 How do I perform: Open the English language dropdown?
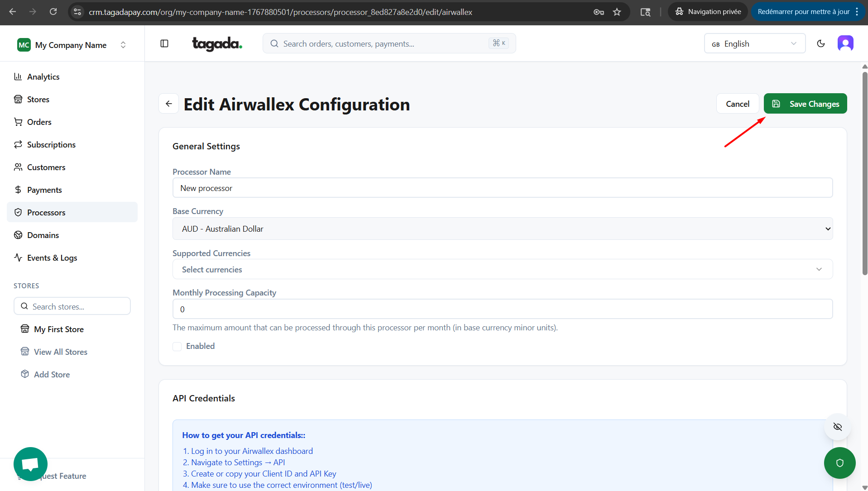[754, 44]
